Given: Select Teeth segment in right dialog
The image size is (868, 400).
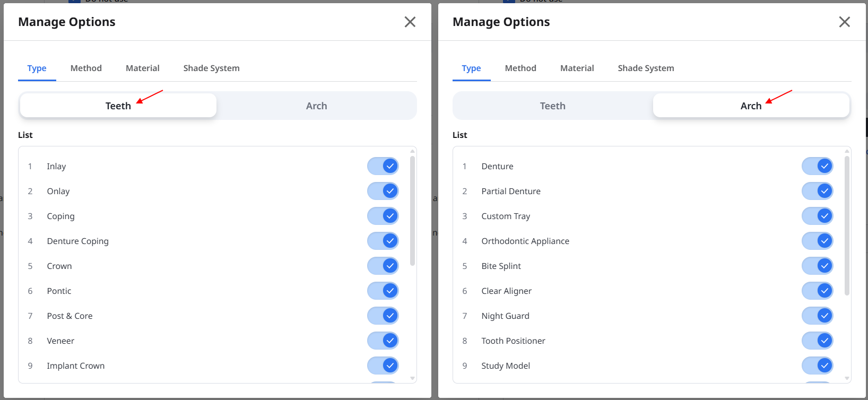Looking at the screenshot, I should click(x=553, y=106).
